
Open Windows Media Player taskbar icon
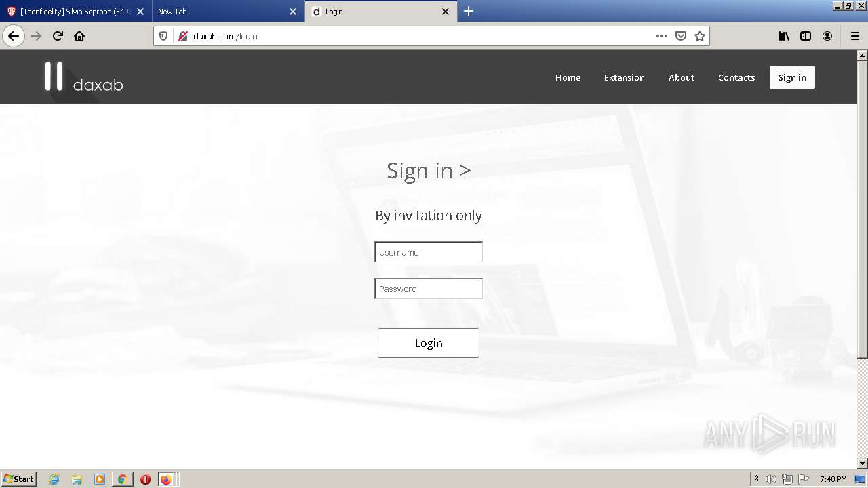[100, 479]
